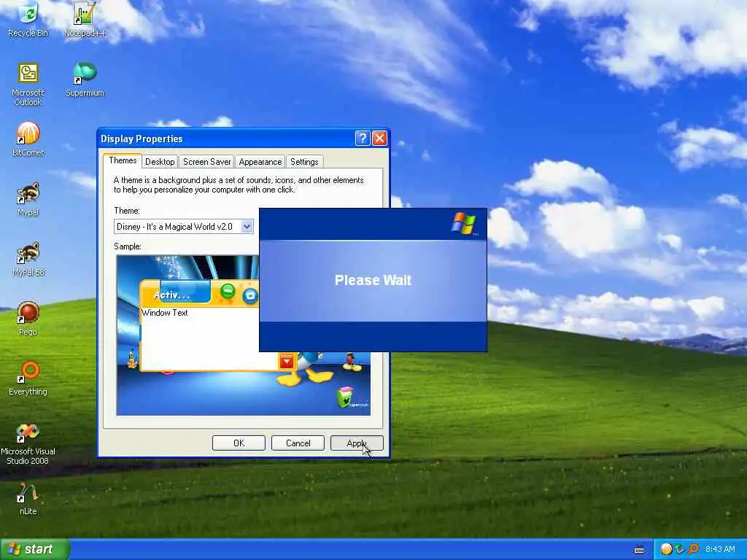Click the green minimize button in sample preview
This screenshot has width=747, height=560.
(x=228, y=290)
